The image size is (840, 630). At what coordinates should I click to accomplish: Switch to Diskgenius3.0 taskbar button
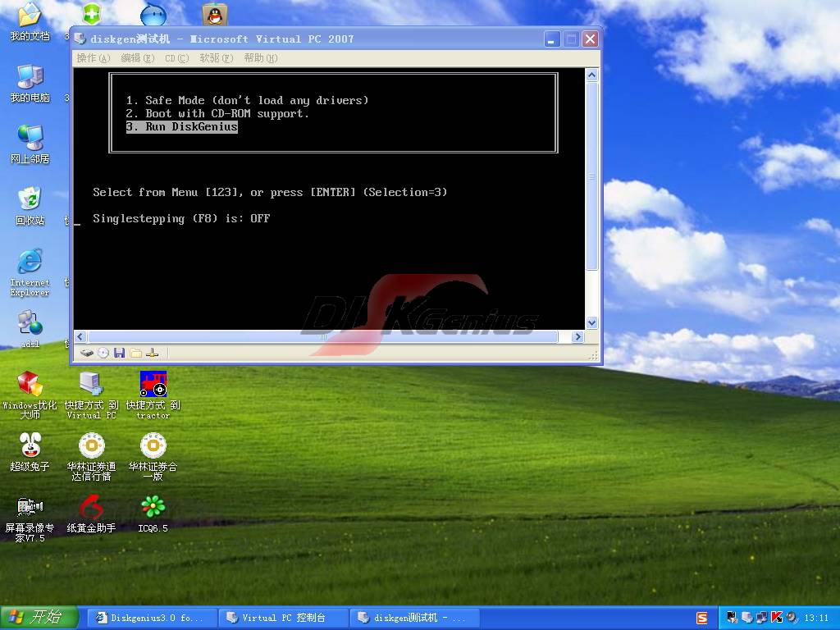coord(152,618)
